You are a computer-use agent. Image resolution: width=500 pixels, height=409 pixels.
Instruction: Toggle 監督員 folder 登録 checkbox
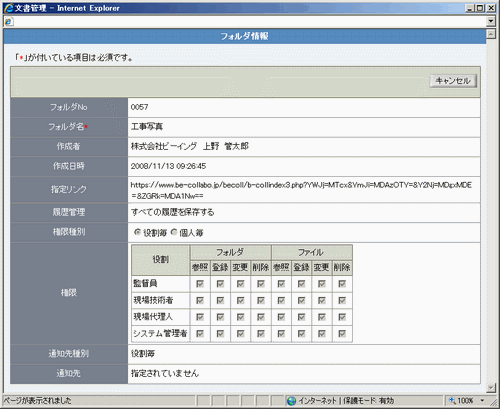220,284
